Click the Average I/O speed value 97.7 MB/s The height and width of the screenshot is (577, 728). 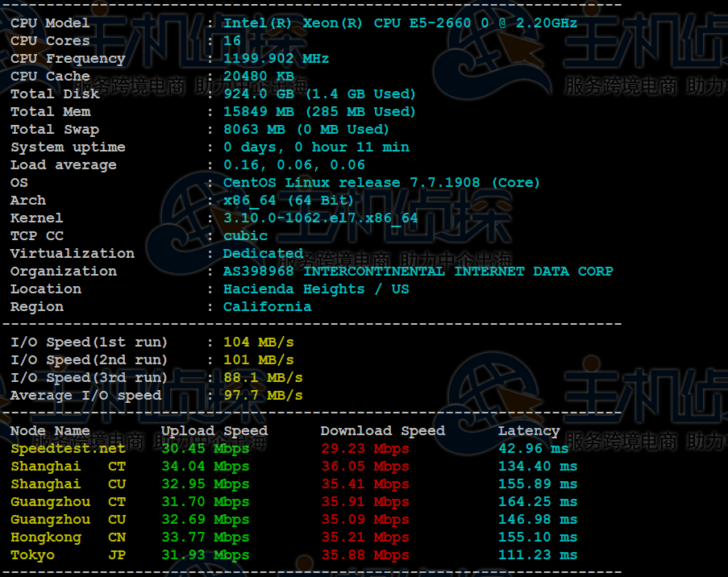tap(263, 396)
